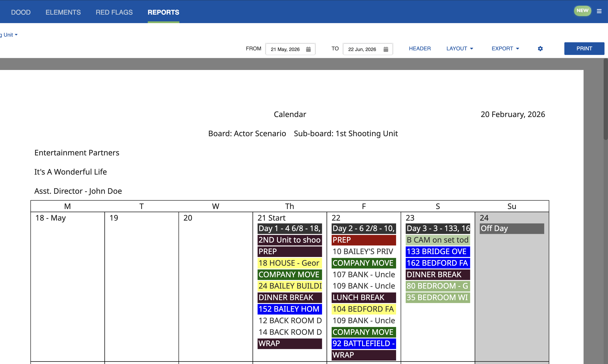Open the LAYOUT dropdown
This screenshot has height=364, width=608.
(x=459, y=48)
